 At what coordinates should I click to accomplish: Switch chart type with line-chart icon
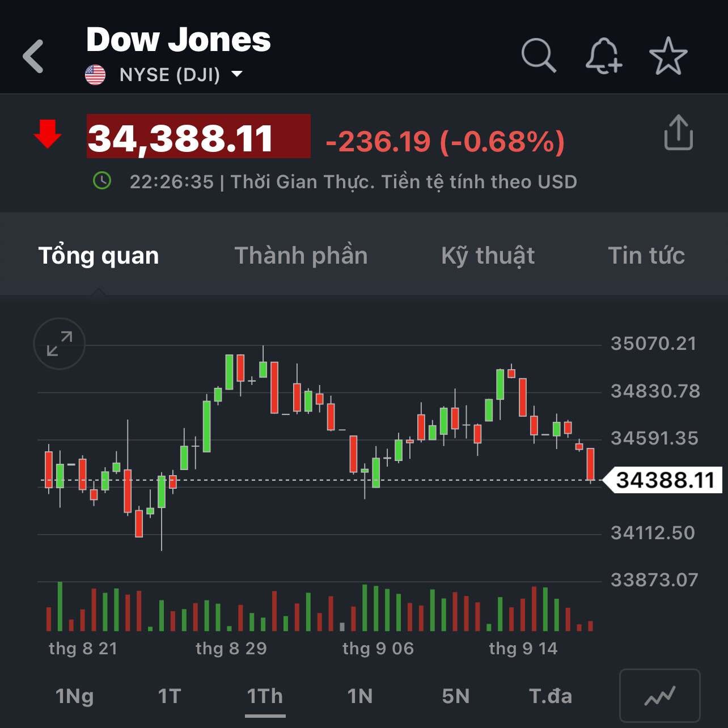point(659,696)
